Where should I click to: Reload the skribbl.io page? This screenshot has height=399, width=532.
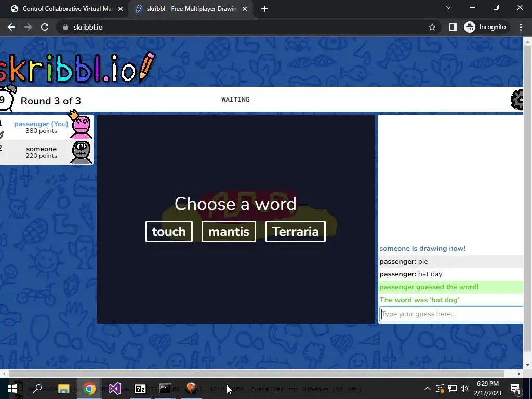click(x=45, y=27)
